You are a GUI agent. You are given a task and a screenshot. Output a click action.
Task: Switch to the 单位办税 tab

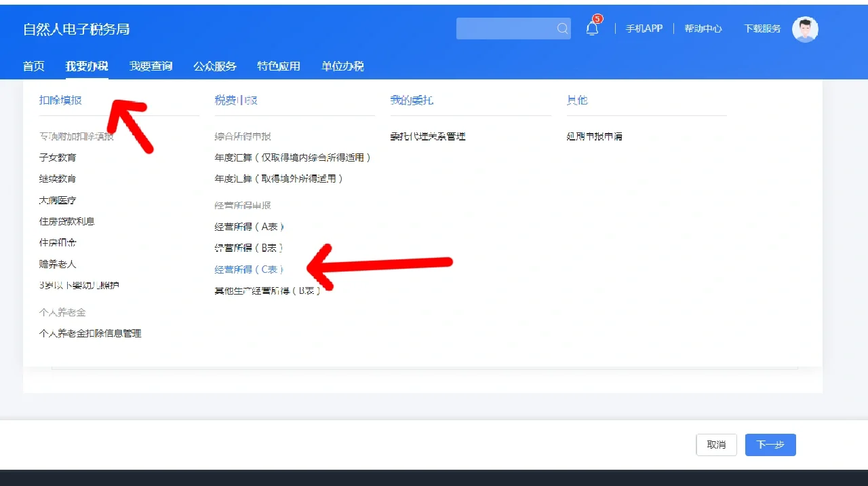pos(342,66)
